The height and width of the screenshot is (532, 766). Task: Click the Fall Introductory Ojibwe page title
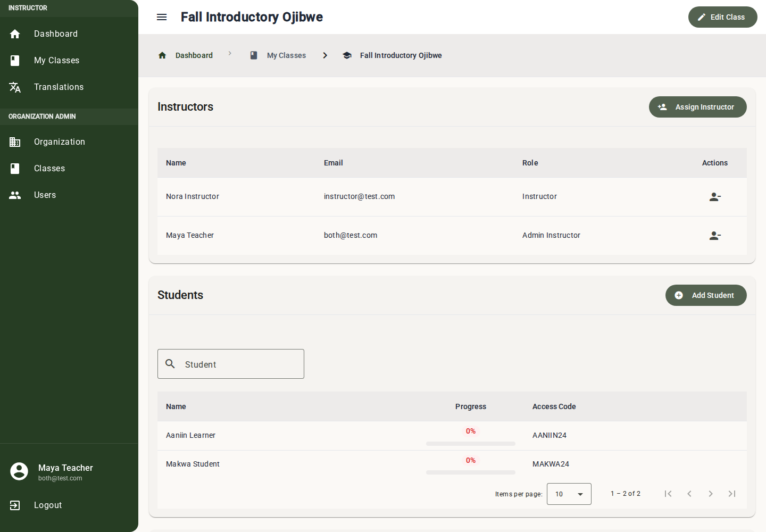click(252, 17)
